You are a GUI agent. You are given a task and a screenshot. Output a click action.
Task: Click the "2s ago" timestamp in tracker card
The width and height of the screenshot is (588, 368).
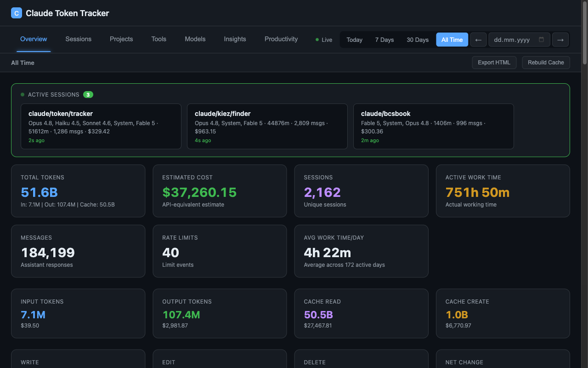(x=36, y=140)
